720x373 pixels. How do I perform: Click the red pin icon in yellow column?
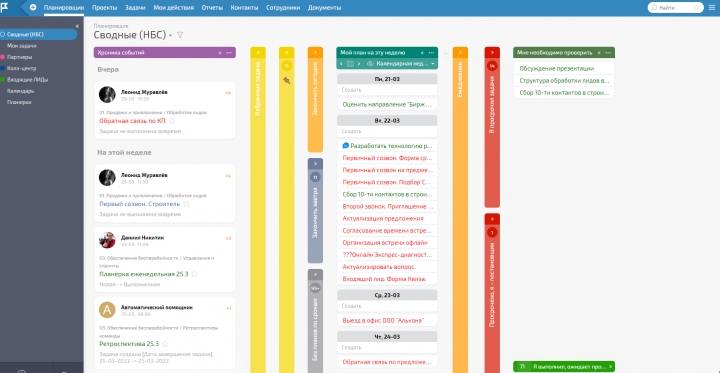click(x=287, y=80)
